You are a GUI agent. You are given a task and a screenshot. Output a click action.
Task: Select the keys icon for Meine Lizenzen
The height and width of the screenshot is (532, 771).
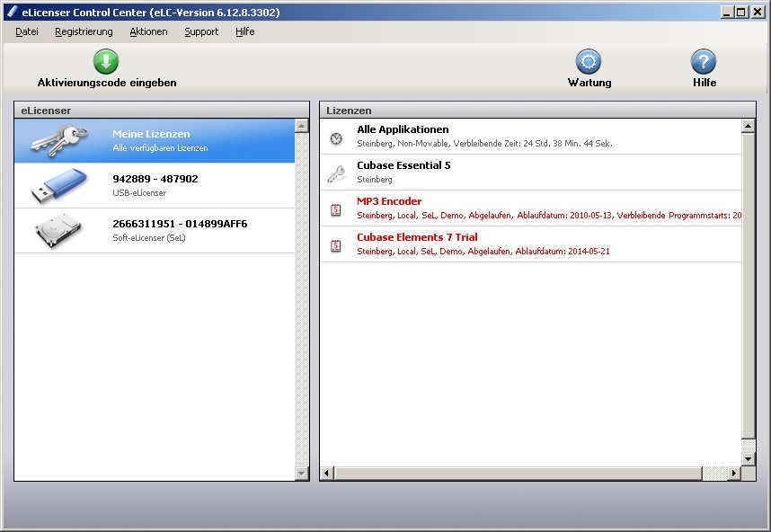[x=59, y=140]
